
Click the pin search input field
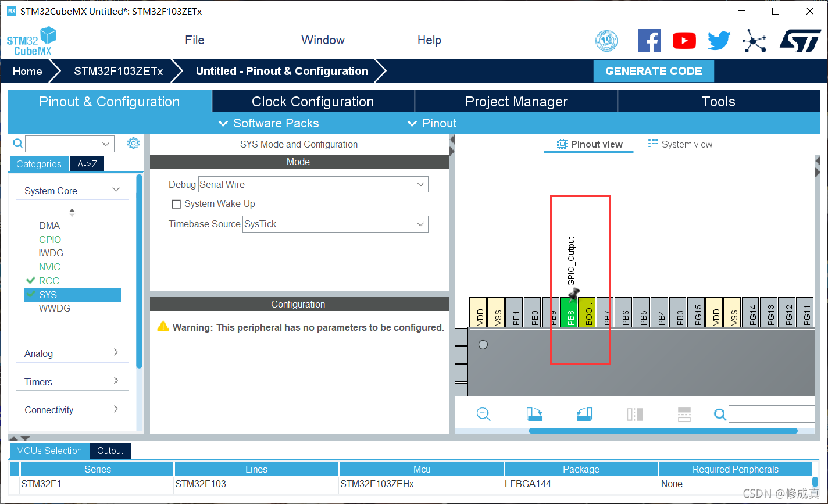coord(772,414)
